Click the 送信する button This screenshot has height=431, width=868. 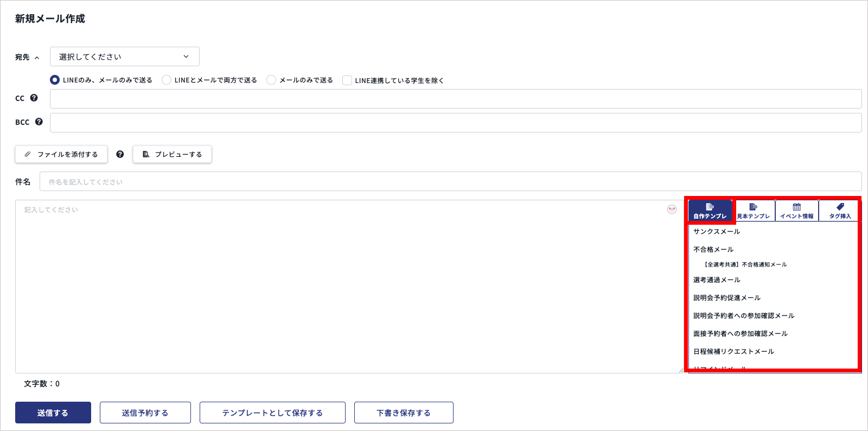pos(53,413)
